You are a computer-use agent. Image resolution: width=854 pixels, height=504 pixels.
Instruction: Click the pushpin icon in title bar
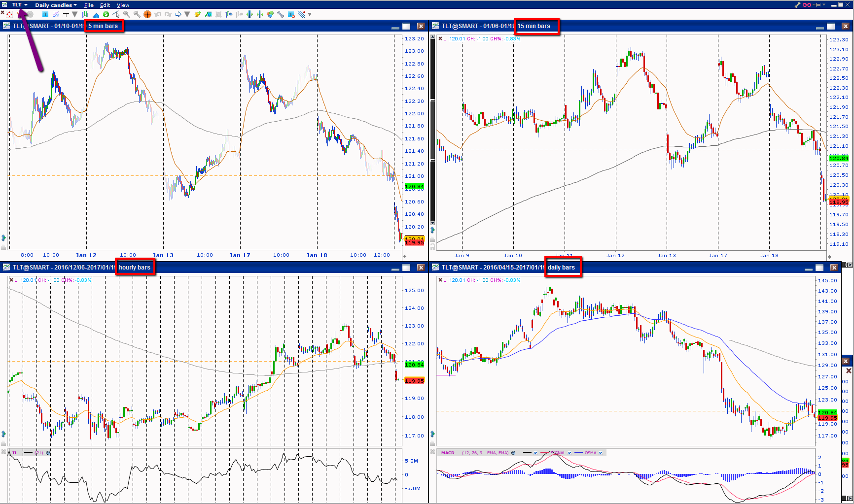[x=818, y=5]
